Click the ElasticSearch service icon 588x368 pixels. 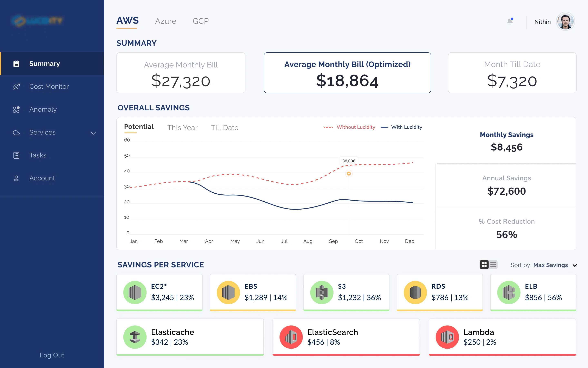(291, 337)
